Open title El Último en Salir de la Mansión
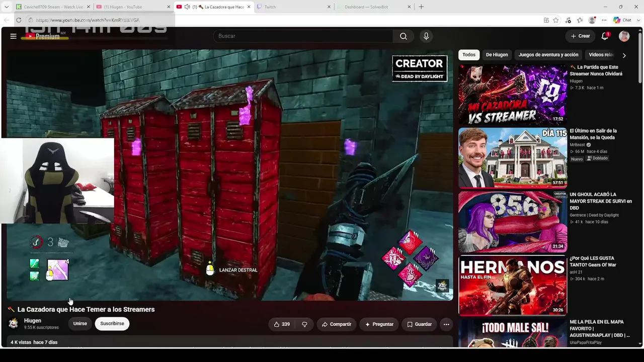The image size is (644, 362). pyautogui.click(x=593, y=134)
